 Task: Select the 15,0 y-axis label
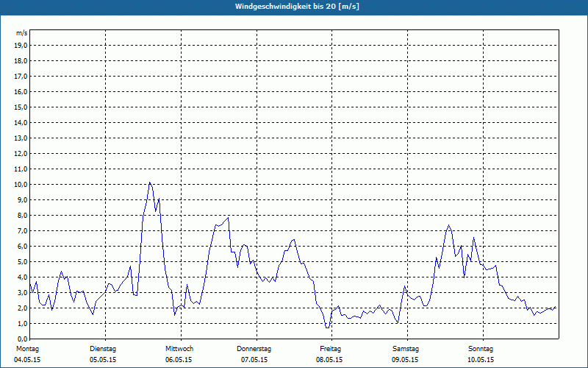tap(21, 107)
